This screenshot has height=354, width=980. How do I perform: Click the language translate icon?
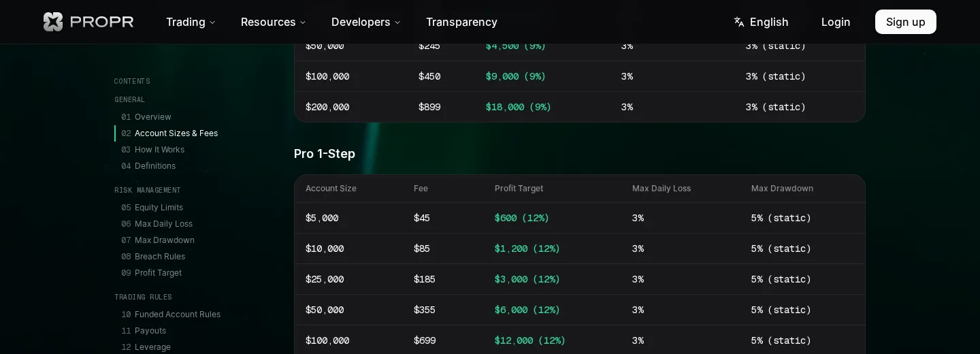point(739,22)
